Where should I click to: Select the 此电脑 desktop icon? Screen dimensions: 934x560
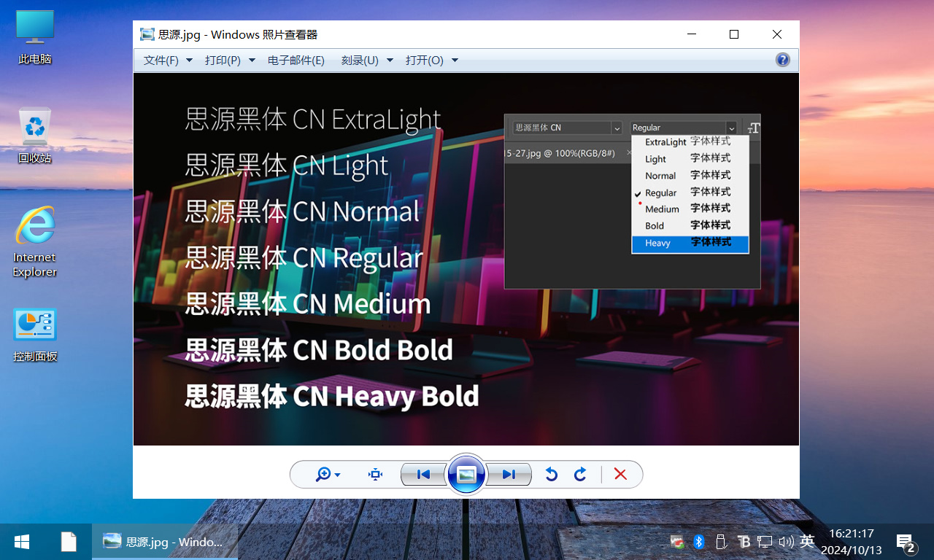[35, 38]
